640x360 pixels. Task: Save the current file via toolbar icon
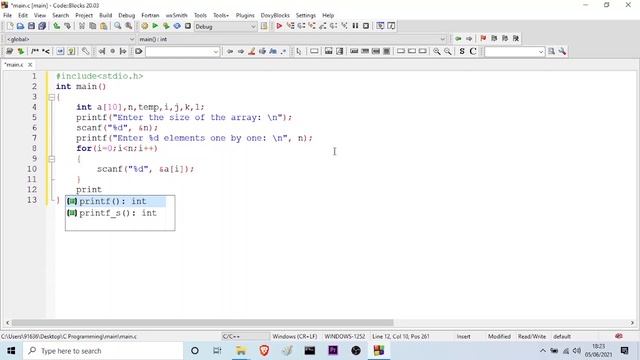tap(31, 26)
